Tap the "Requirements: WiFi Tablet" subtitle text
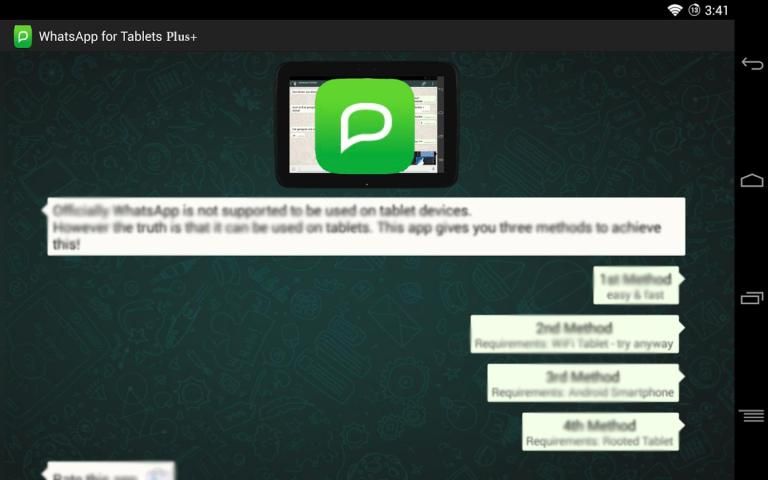The image size is (768, 480). point(575,344)
